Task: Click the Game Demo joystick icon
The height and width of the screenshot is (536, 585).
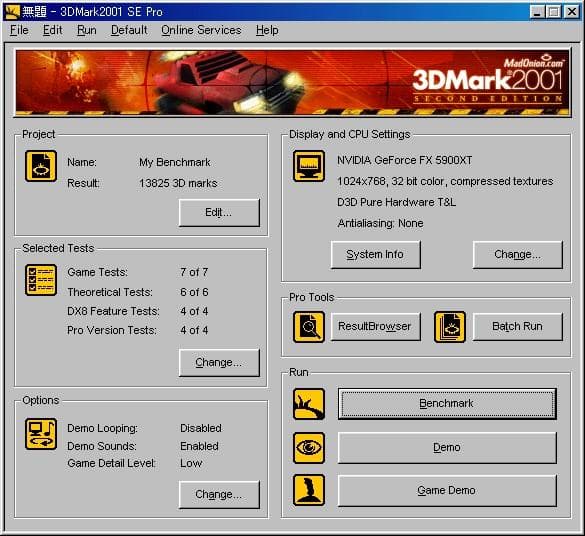Action: 309,490
